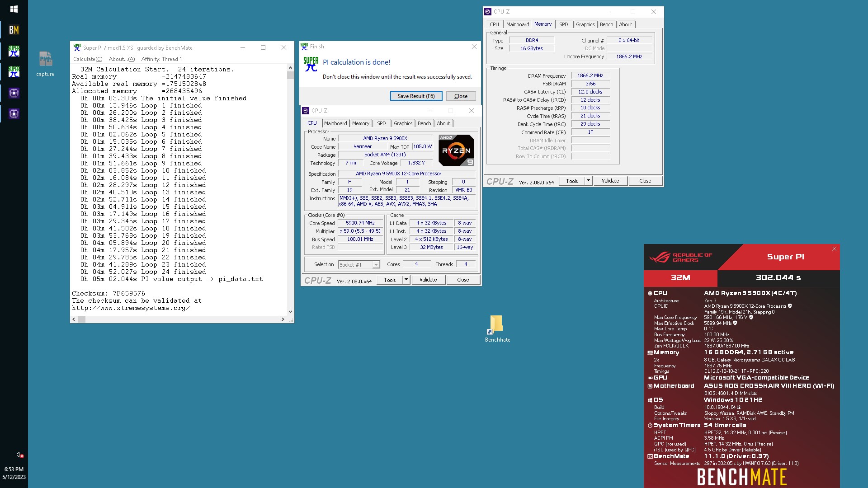Switch to Memory tab in CPU-Z CPU window
This screenshot has height=488, width=868.
(x=361, y=123)
